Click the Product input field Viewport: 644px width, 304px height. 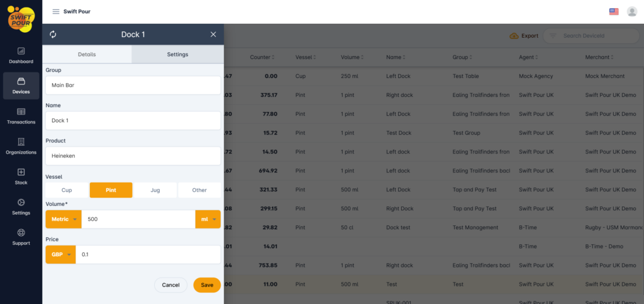tap(133, 155)
